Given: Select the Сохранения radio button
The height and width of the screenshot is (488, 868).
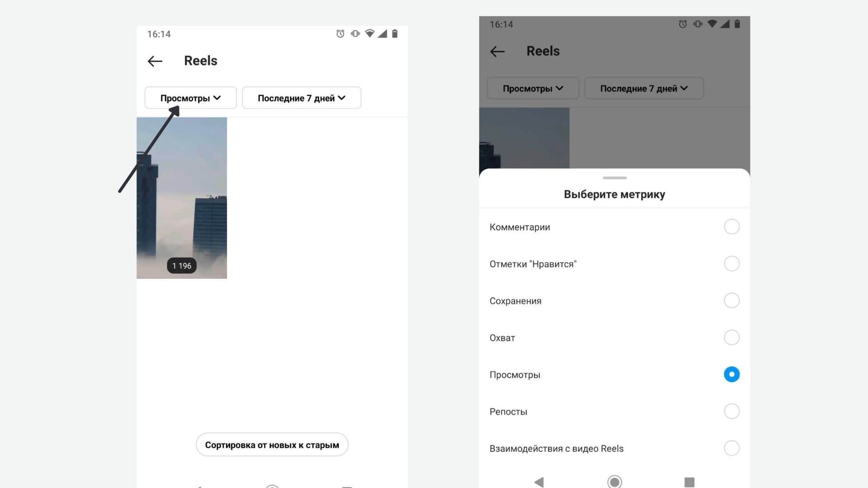Looking at the screenshot, I should coord(731,300).
